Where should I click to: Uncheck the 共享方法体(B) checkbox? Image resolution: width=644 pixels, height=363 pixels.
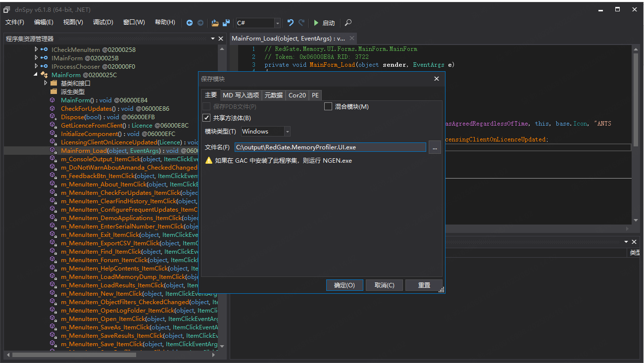click(207, 118)
